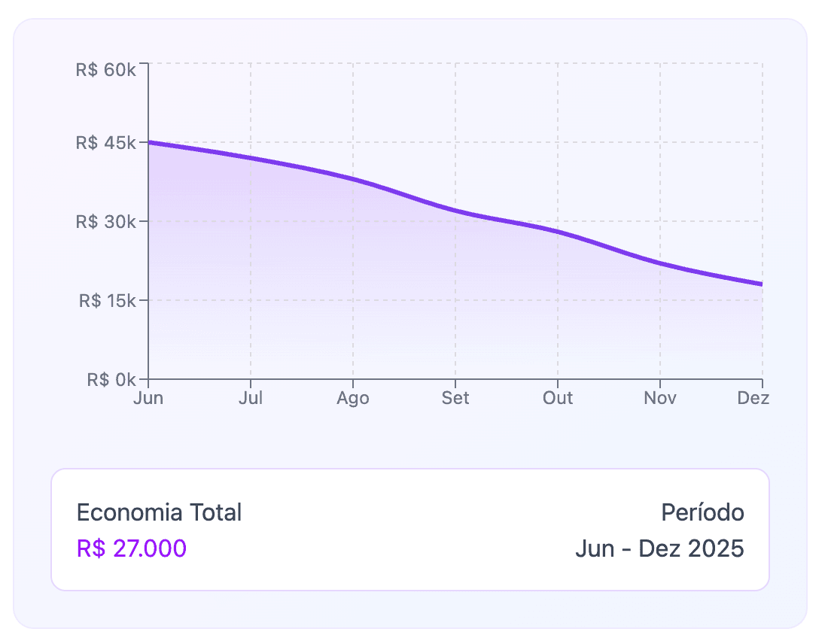Select the R$ 0k y-axis label
The image size is (828, 644).
pos(110,379)
